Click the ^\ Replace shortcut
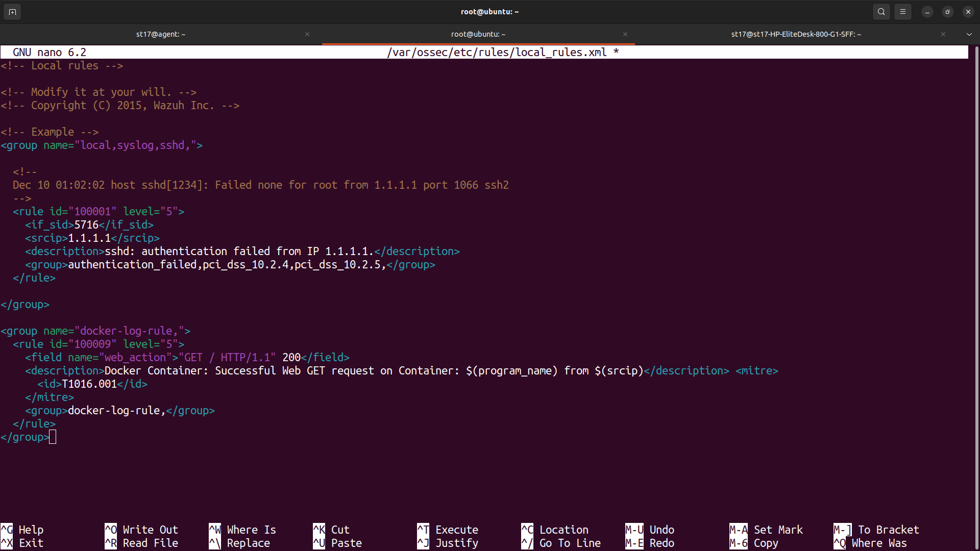Screen dimensions: 980x551 239,543
